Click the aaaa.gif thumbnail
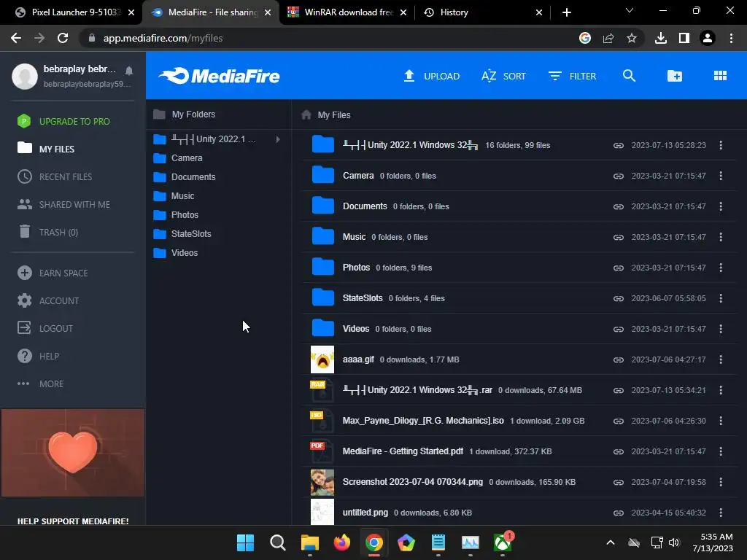The image size is (747, 560). tap(322, 359)
